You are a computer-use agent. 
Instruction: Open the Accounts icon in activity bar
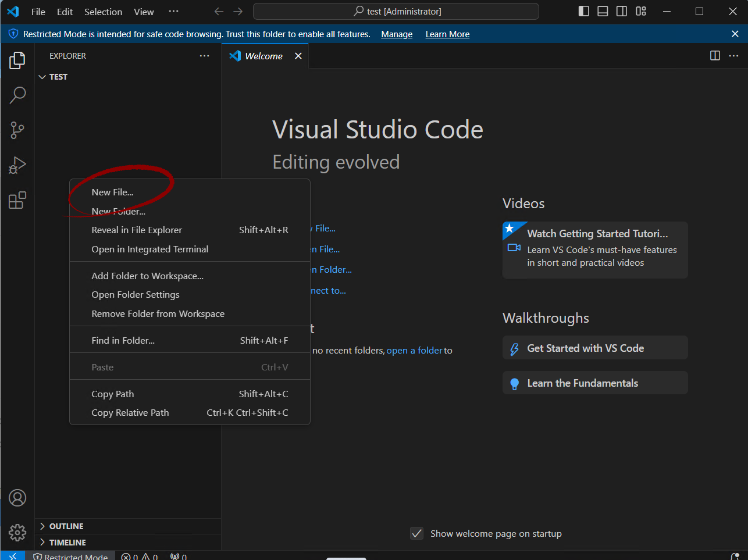(17, 498)
